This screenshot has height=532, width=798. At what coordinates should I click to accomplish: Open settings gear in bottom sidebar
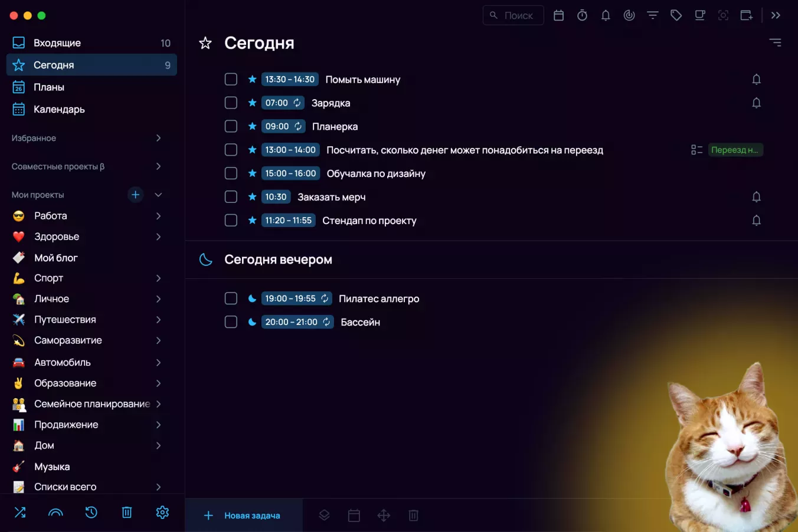162,513
